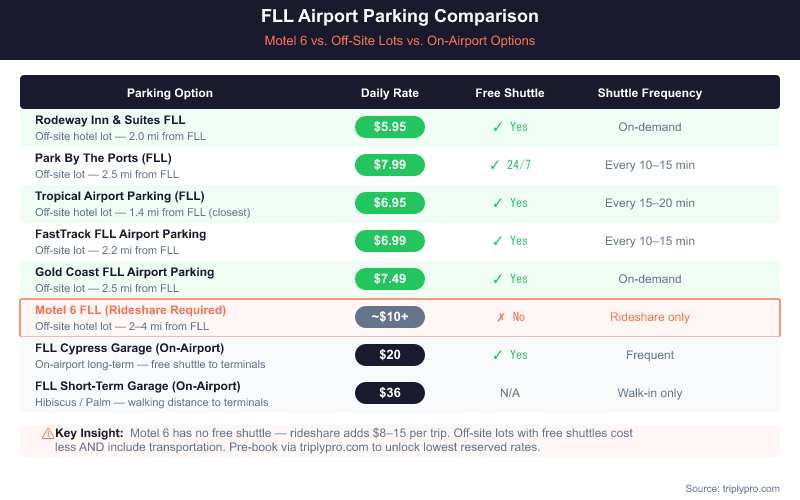Image resolution: width=800 pixels, height=500 pixels.
Task: Click the checkmark next to 24/7 shuttle
Action: [x=495, y=165]
